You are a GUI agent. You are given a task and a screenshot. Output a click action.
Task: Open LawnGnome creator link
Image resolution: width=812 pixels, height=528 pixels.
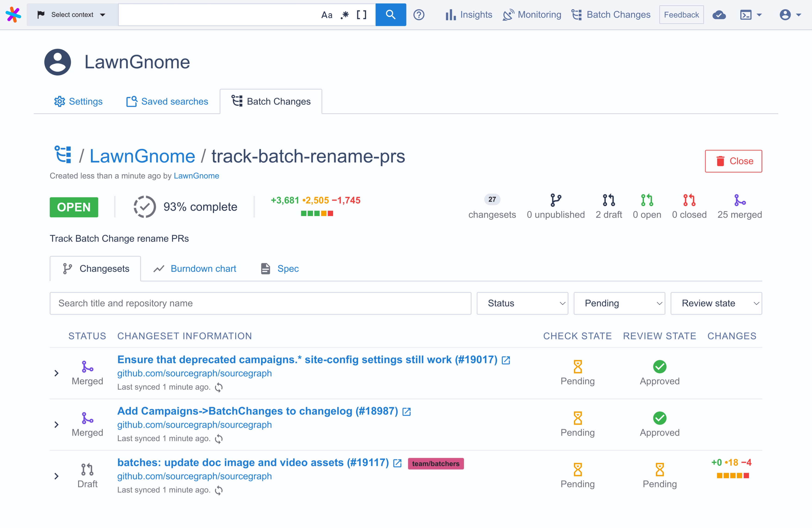[x=196, y=176]
